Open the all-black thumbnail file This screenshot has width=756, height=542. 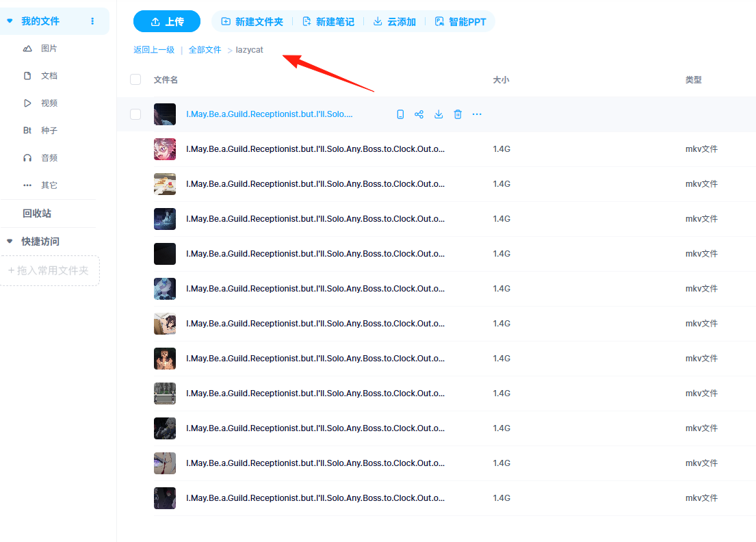click(x=165, y=254)
